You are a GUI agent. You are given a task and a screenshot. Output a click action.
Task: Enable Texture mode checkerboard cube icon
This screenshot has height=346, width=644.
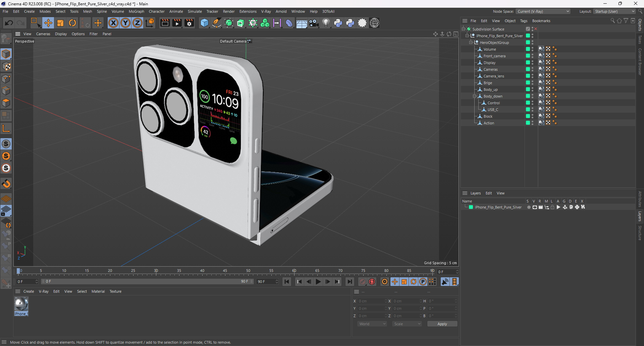click(x=6, y=66)
